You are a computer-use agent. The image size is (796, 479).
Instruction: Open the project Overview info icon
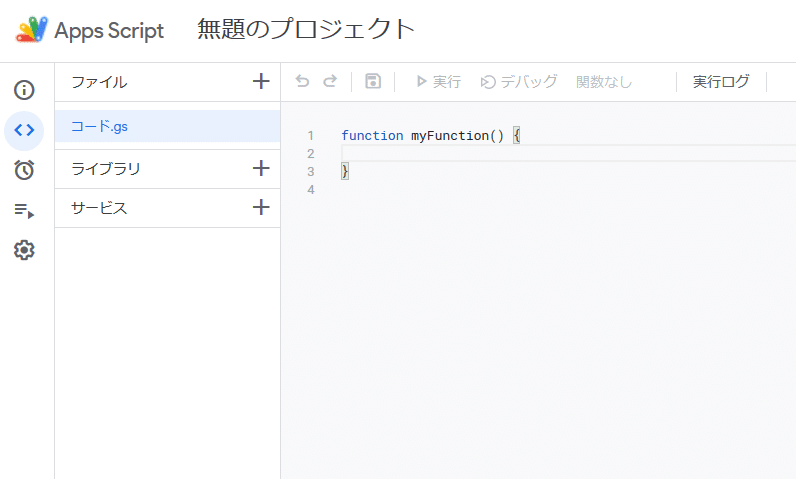point(24,90)
